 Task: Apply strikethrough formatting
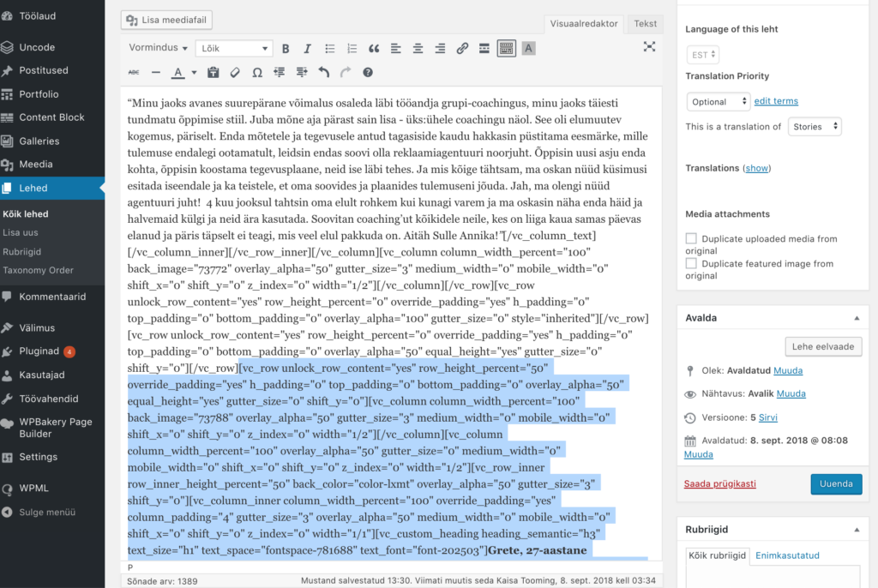[133, 72]
